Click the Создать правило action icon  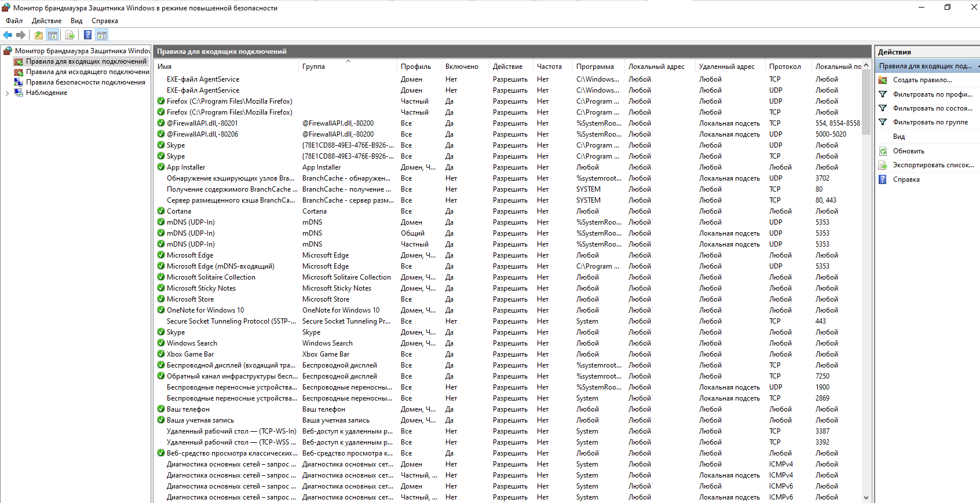tap(883, 80)
